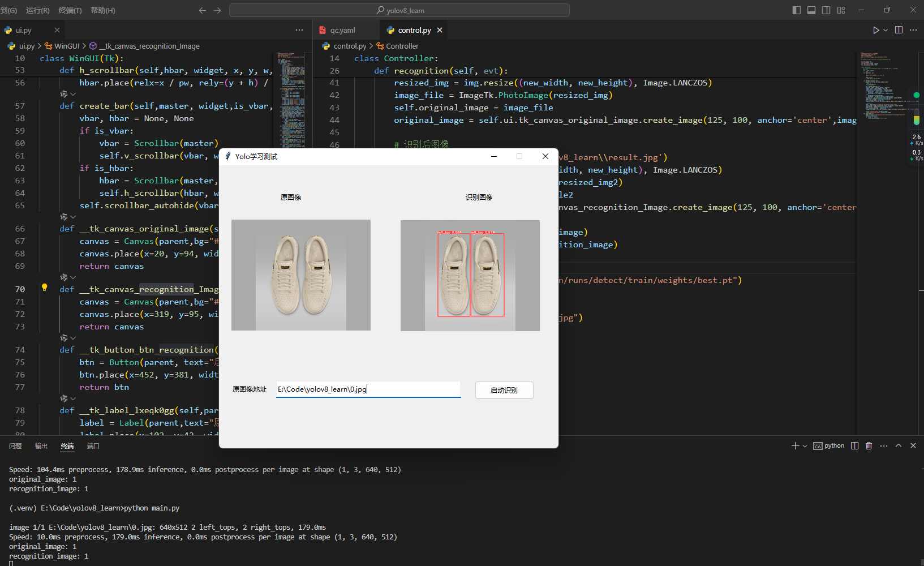The image size is (924, 566).
Task: Click the yolov8_learn search box
Action: (399, 10)
